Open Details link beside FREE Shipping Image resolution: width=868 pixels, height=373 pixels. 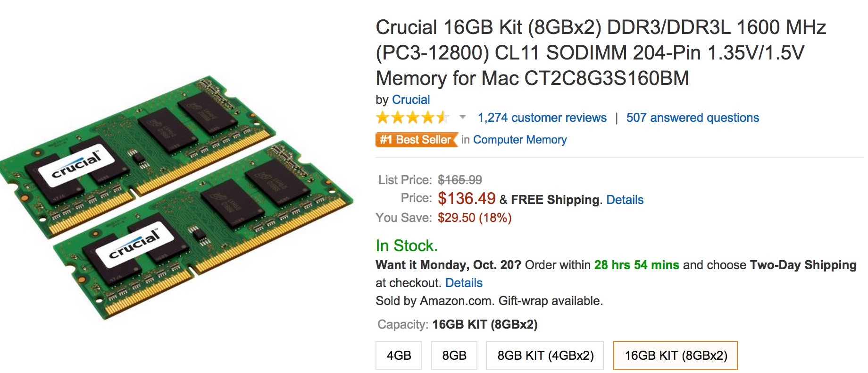click(x=625, y=200)
